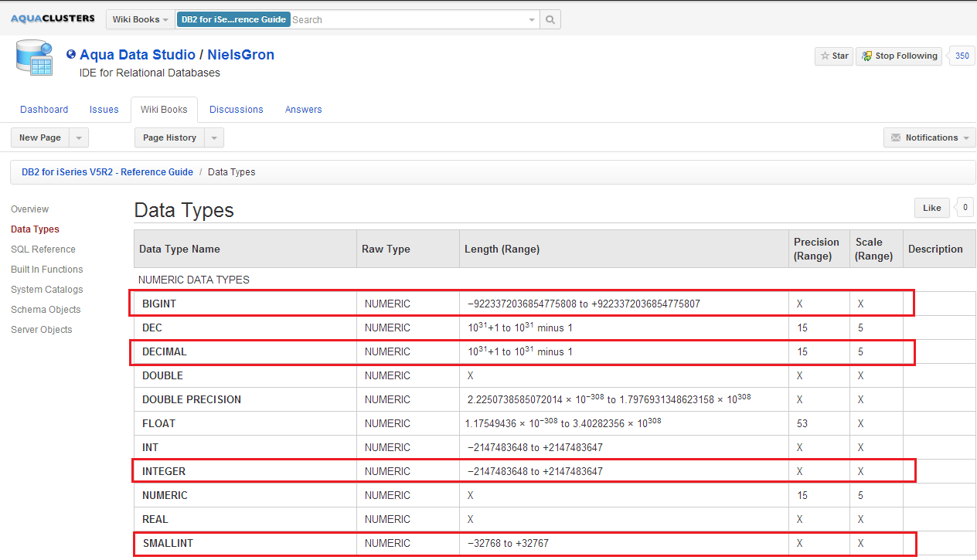Select Data Types in the sidebar
977x560 pixels.
[x=35, y=229]
